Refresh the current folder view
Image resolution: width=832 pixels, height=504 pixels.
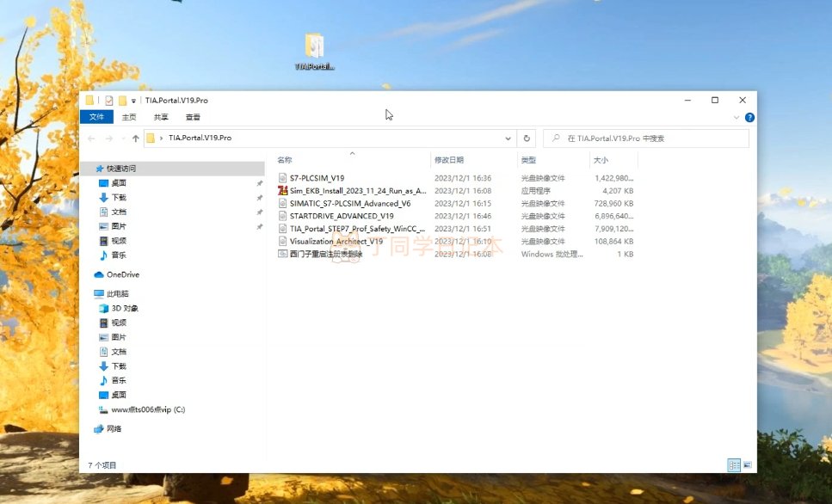(527, 138)
